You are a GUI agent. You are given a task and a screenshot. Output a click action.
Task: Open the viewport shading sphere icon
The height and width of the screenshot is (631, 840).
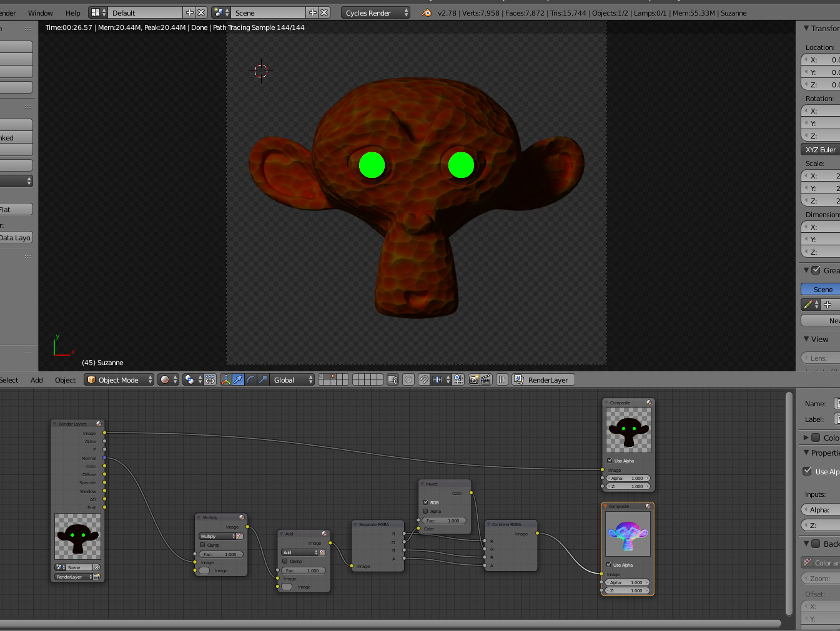pos(168,379)
